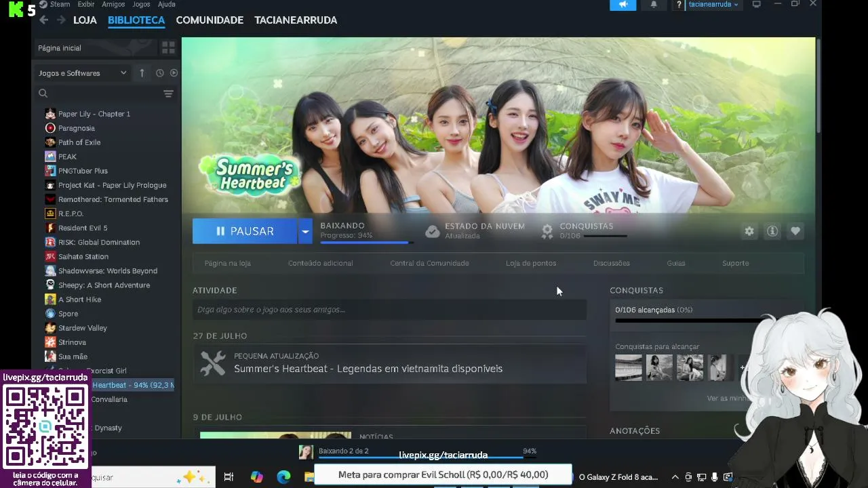Open the Steam announcements megaphone
This screenshot has height=488, width=868.
(x=623, y=5)
